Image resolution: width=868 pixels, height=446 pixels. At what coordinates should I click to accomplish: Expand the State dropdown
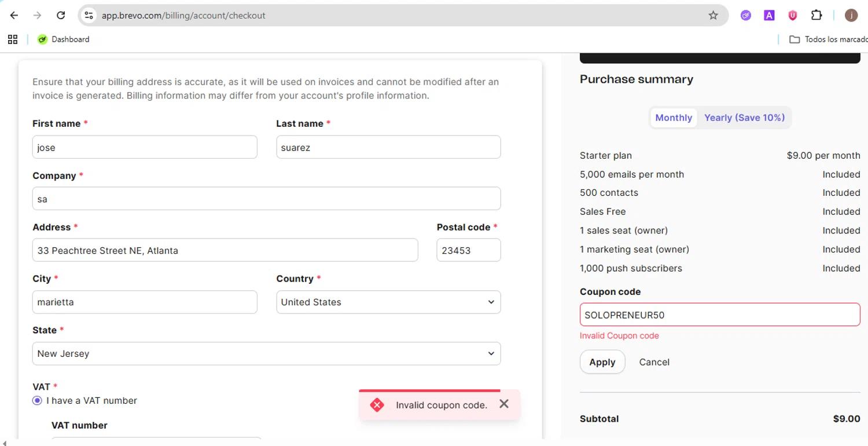(266, 353)
